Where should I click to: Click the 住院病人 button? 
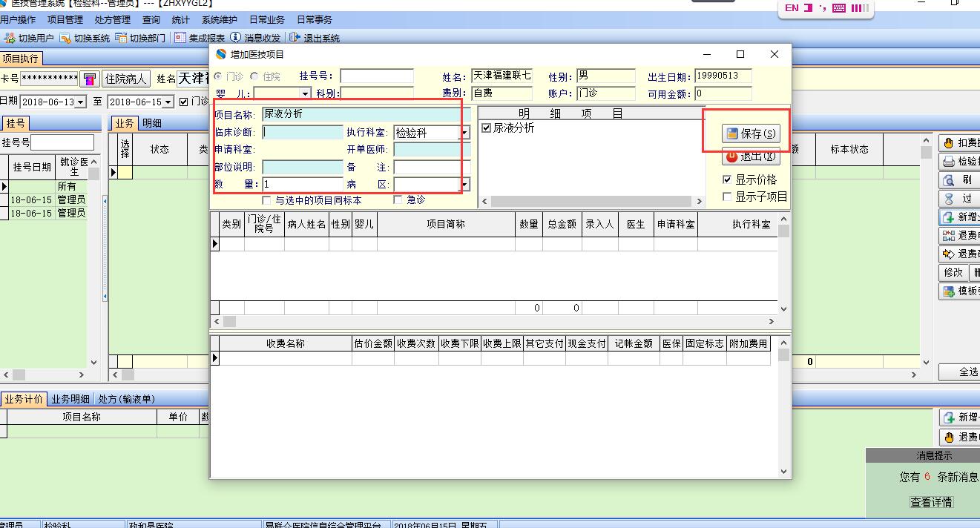point(126,79)
